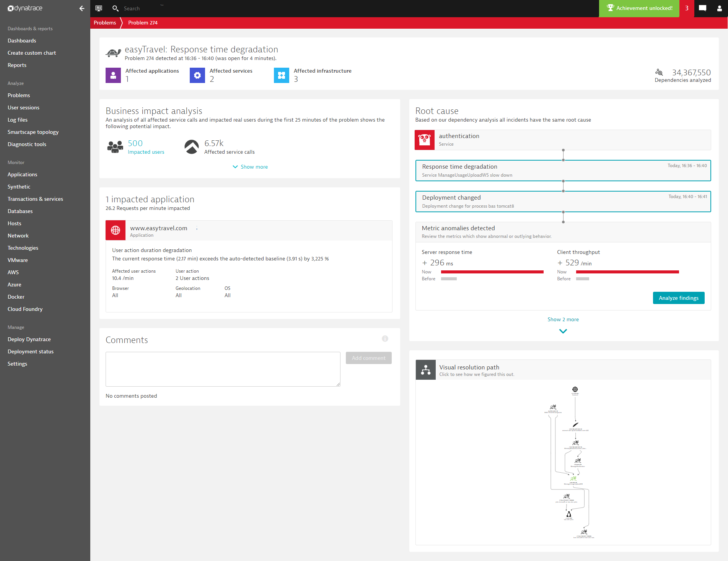Click the Affected applications purple icon
728x561 pixels.
[113, 75]
